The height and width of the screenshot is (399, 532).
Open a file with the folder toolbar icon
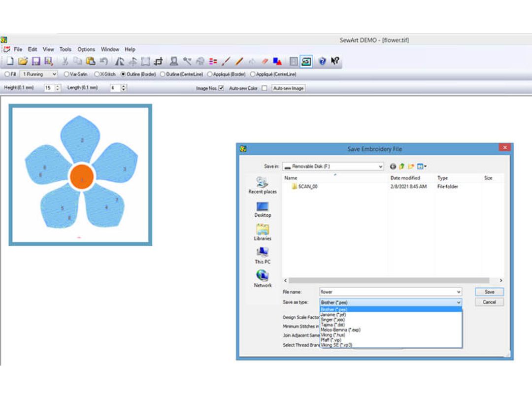click(x=23, y=61)
